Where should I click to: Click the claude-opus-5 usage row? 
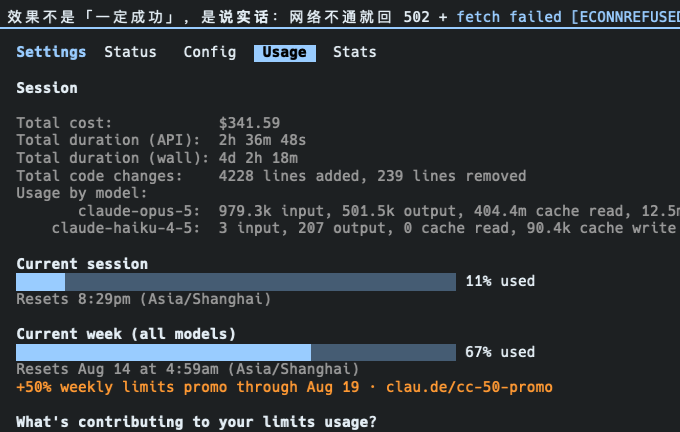point(379,211)
